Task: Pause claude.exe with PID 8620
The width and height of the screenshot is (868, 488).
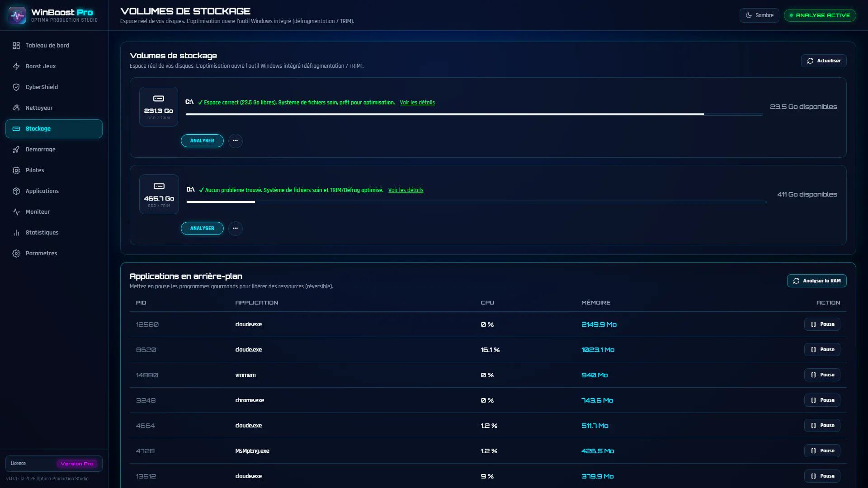Action: pos(822,350)
